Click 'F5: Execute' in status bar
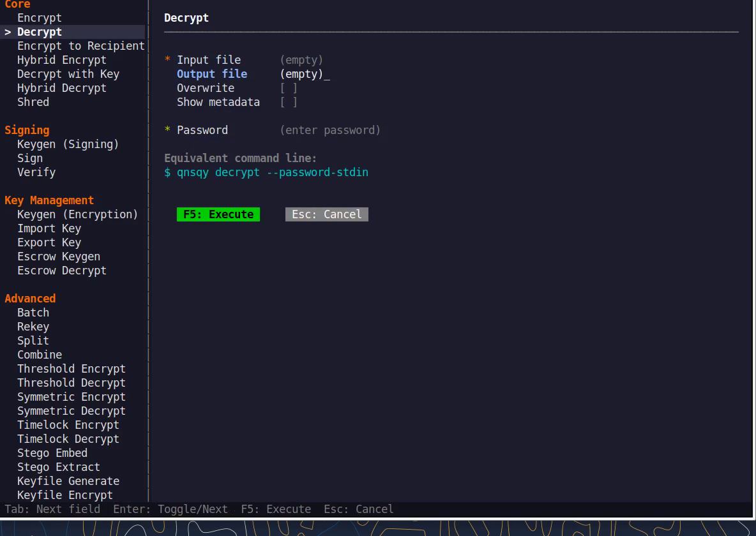This screenshot has height=536, width=756. [276, 509]
